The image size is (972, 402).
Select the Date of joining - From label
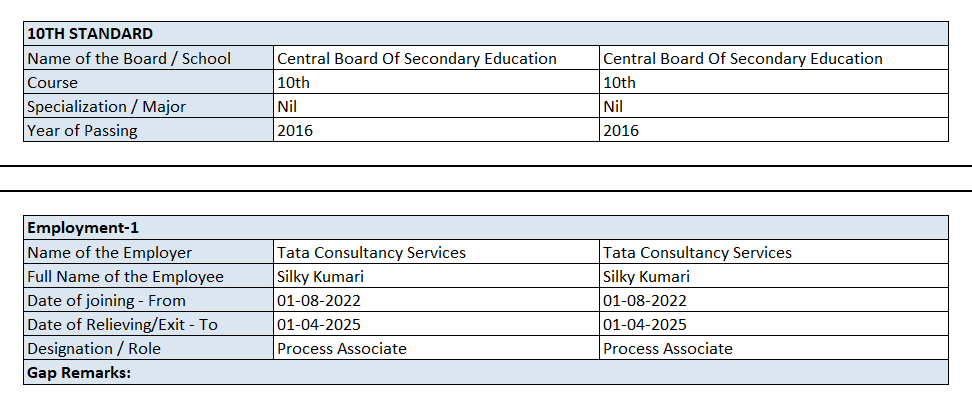106,300
